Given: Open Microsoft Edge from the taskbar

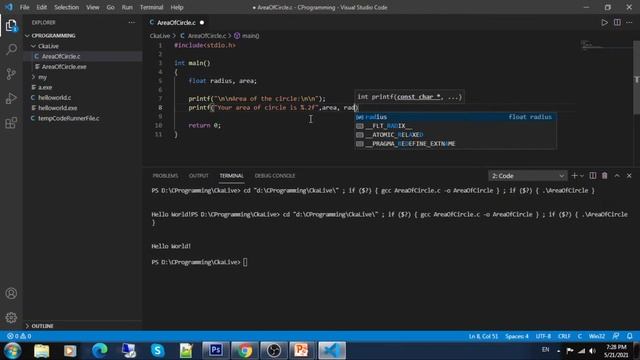Looking at the screenshot, I should (100, 350).
